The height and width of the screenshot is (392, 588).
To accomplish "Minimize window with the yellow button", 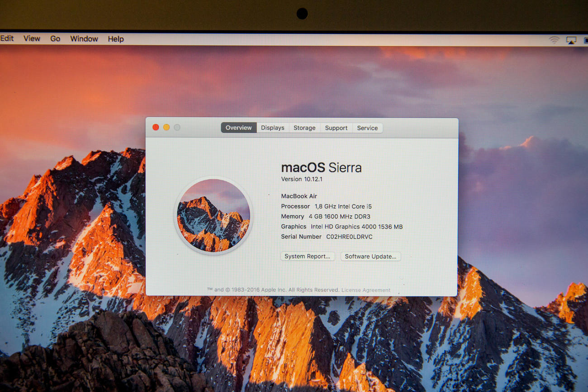I will pyautogui.click(x=166, y=128).
